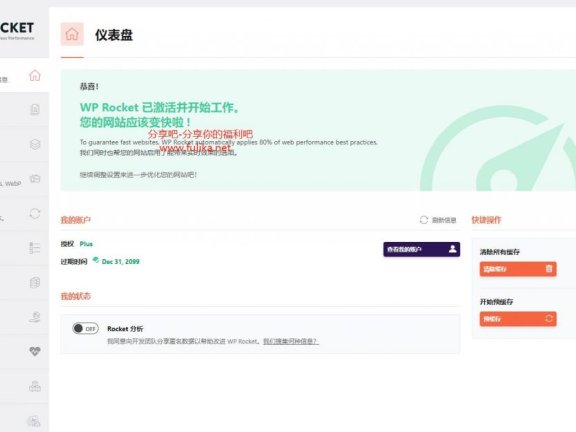This screenshot has height=432, width=576.
Task: Click the 我的账户 section heading
Action: point(76,220)
